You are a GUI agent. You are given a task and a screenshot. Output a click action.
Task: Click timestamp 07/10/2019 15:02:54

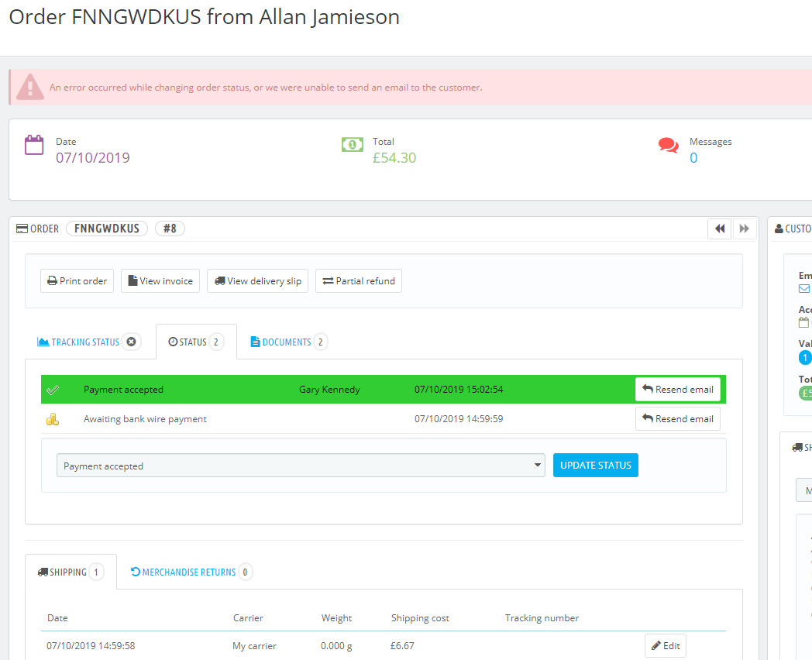coord(459,390)
